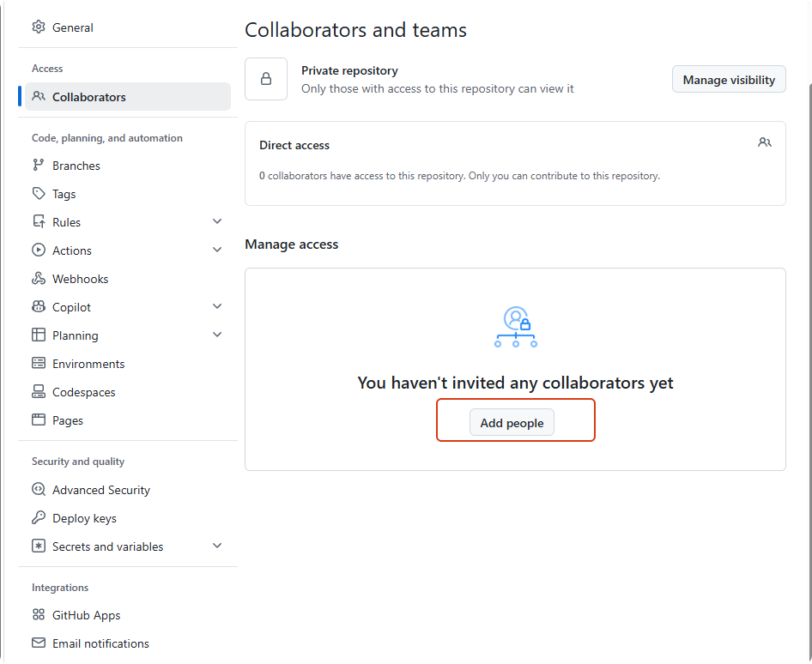This screenshot has height=664, width=812.
Task: Click the Deploy keys key icon
Action: (39, 517)
